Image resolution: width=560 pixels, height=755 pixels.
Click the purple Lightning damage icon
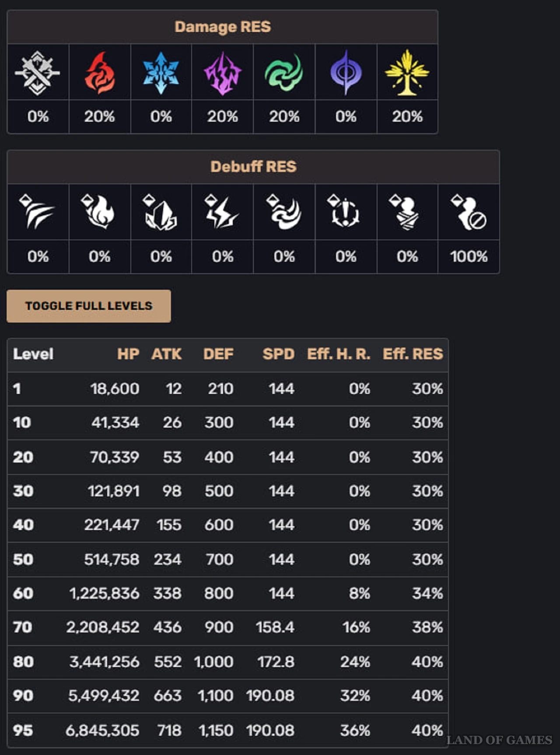click(x=223, y=73)
